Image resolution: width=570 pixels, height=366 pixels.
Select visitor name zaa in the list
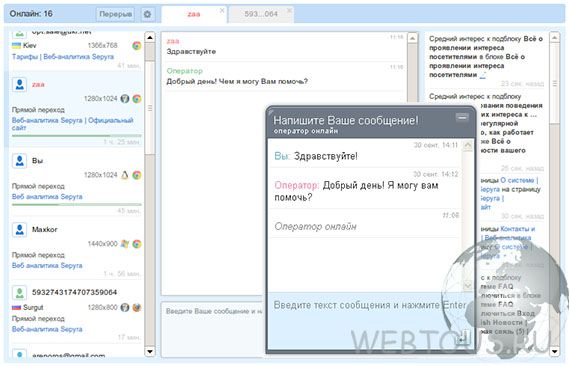38,85
